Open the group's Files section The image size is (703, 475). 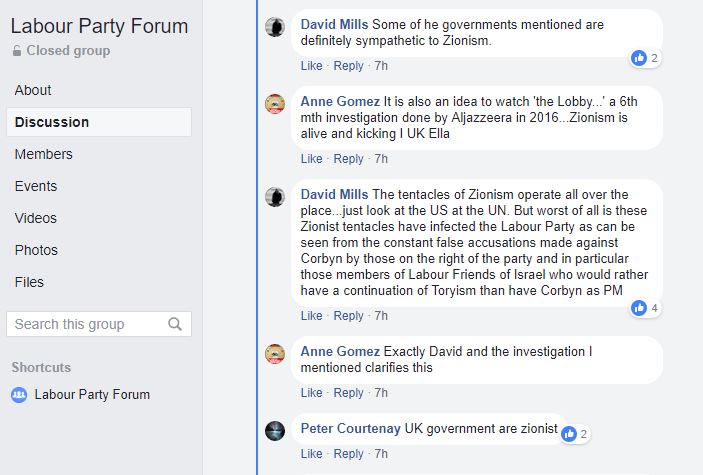[30, 282]
